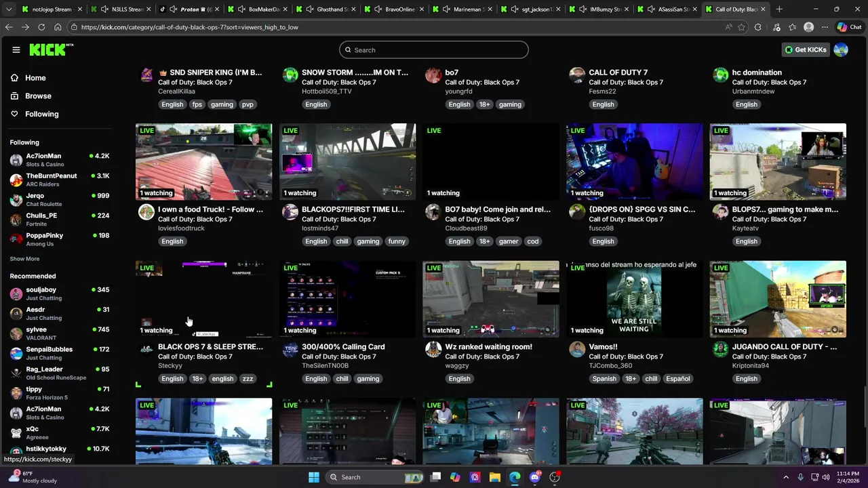This screenshot has width=868, height=488.
Task: Click the cod tag under Cloudbeast89
Action: (533, 241)
